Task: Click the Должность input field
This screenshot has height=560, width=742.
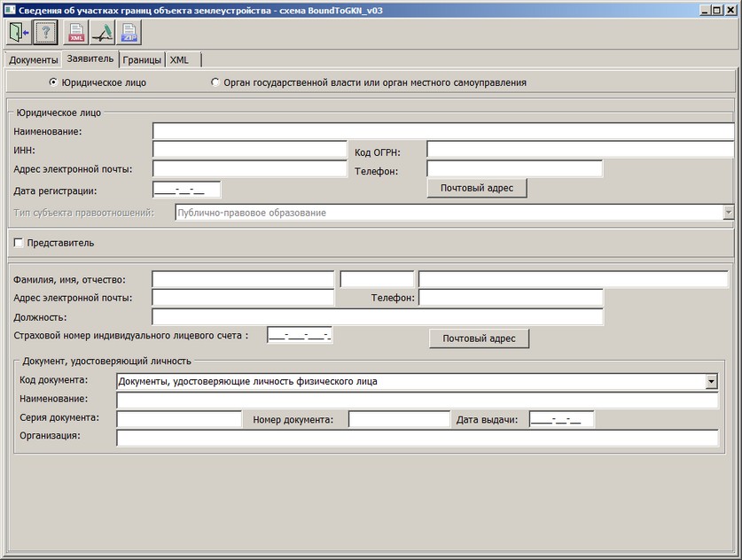Action: pos(377,317)
